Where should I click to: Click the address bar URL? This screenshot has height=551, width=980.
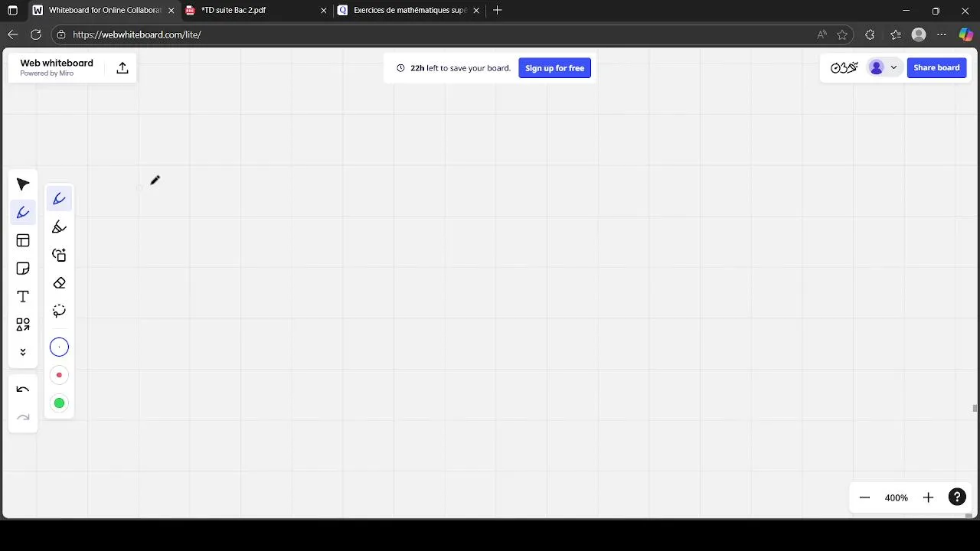pos(137,34)
